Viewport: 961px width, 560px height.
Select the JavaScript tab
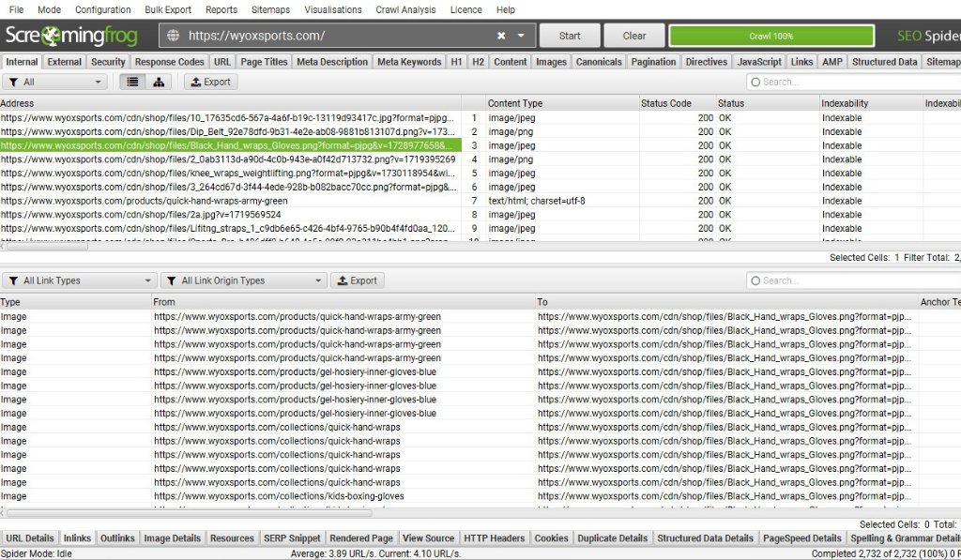pos(759,62)
